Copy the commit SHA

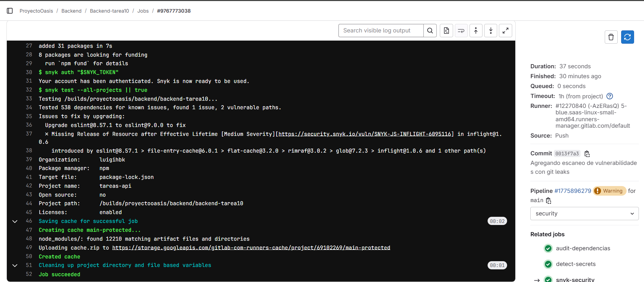pos(587,154)
